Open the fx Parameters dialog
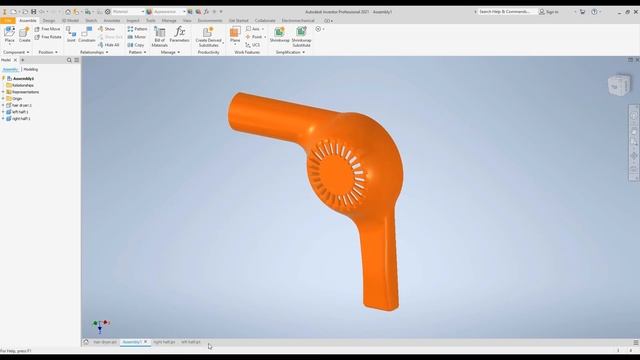 pyautogui.click(x=180, y=35)
